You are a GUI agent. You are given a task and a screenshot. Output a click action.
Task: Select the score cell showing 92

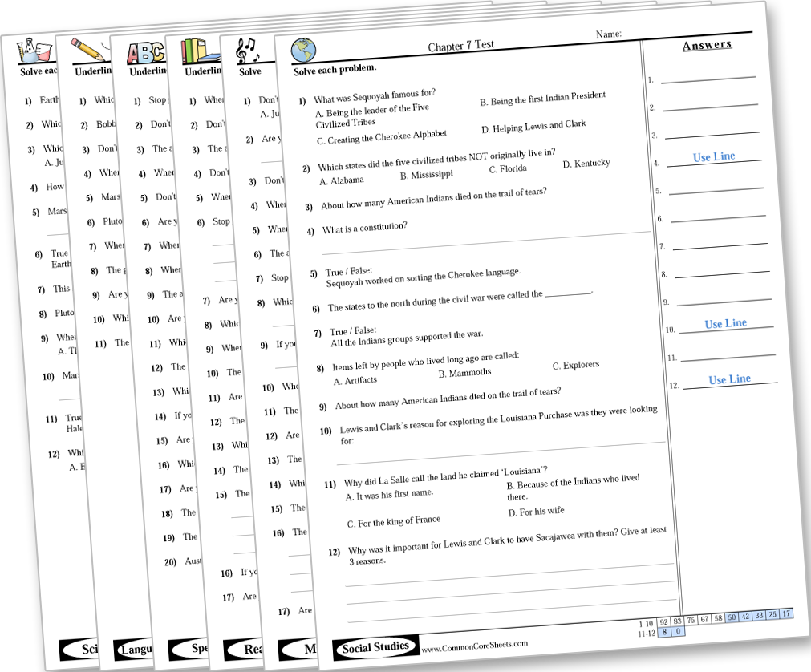(x=663, y=621)
